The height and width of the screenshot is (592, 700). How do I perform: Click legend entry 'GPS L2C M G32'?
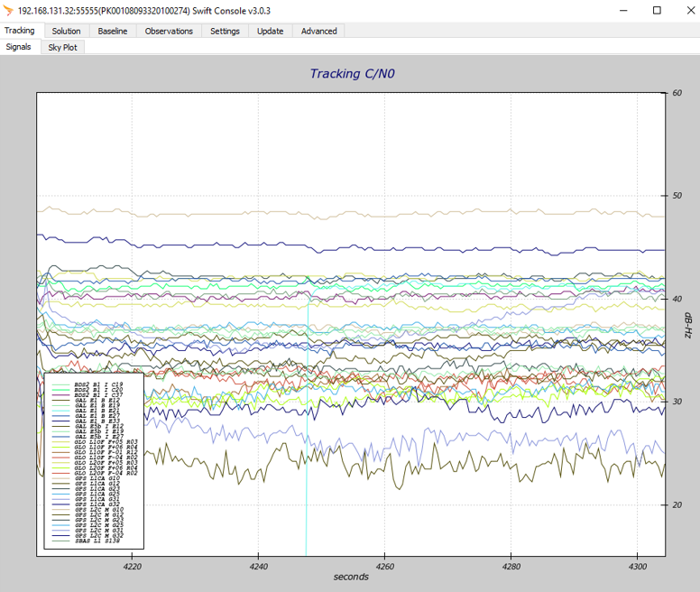pyautogui.click(x=87, y=535)
